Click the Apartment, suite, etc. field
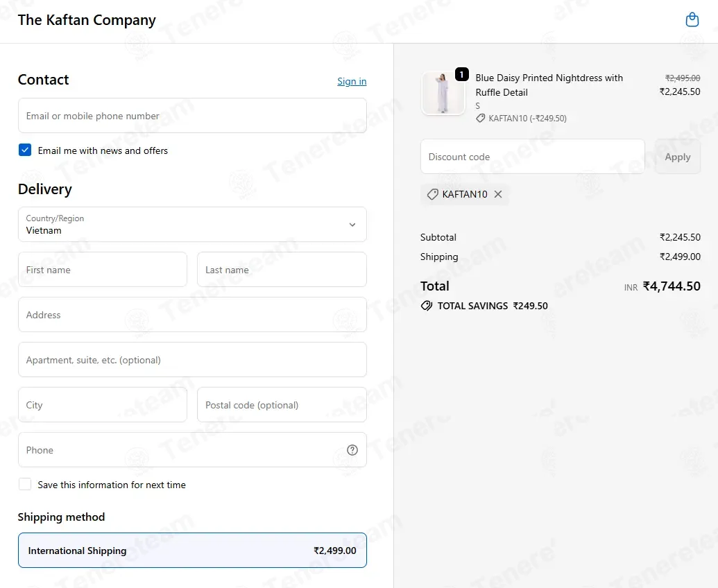The image size is (718, 588). [x=192, y=360]
